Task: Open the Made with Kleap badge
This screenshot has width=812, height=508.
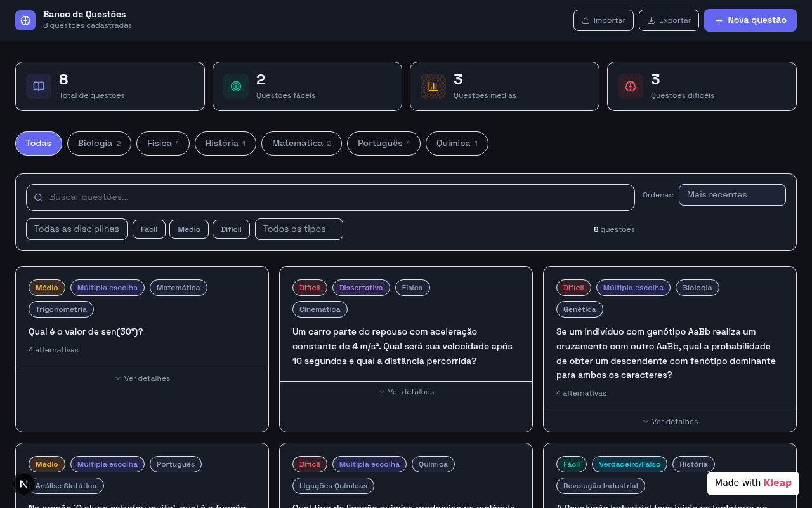Action: pos(753,483)
